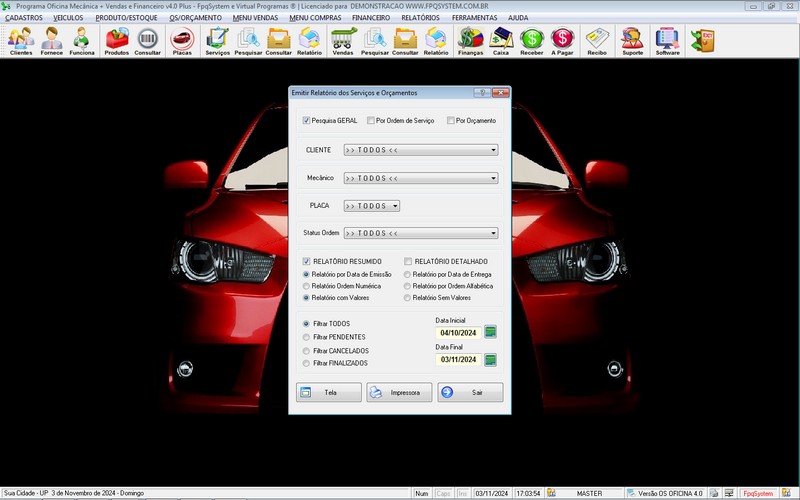Open the Clientes toolbar icon
This screenshot has width=800, height=500.
click(x=21, y=40)
